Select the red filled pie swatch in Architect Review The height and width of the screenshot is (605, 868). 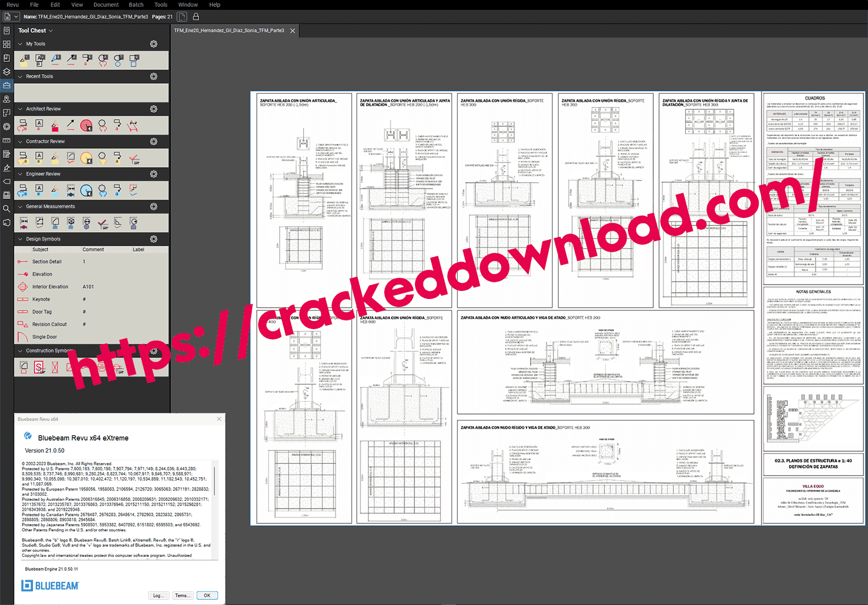click(86, 125)
